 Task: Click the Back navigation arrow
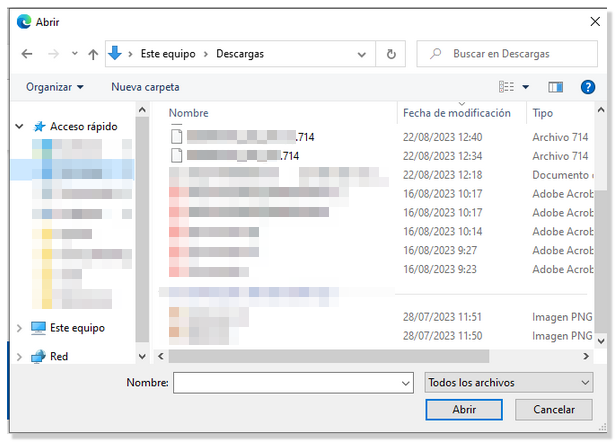pos(27,54)
